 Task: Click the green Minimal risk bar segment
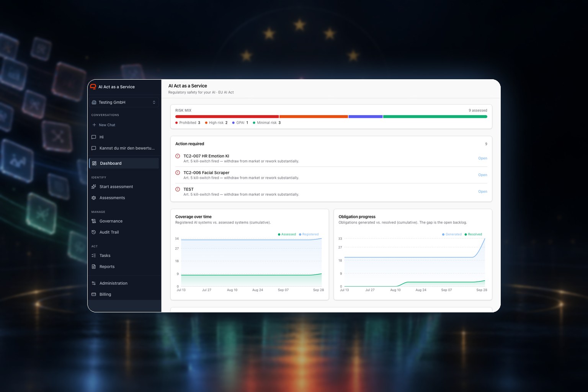point(435,116)
